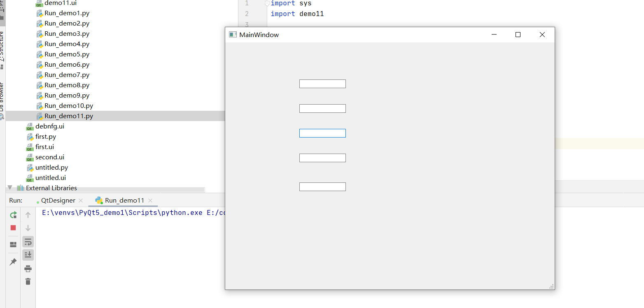This screenshot has height=308, width=644.
Task: Select Run_demo9.py in the project tree
Action: pyautogui.click(x=67, y=96)
